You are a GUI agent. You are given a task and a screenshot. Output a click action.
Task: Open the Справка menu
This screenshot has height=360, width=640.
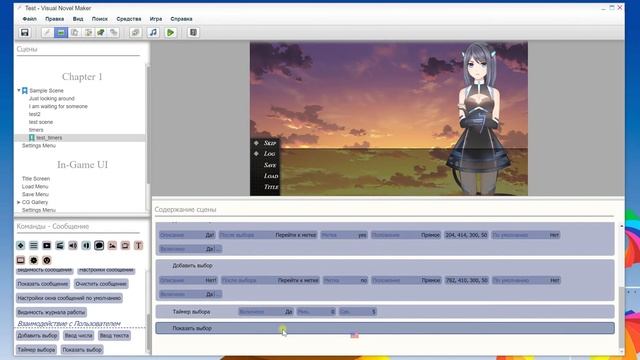pos(181,19)
